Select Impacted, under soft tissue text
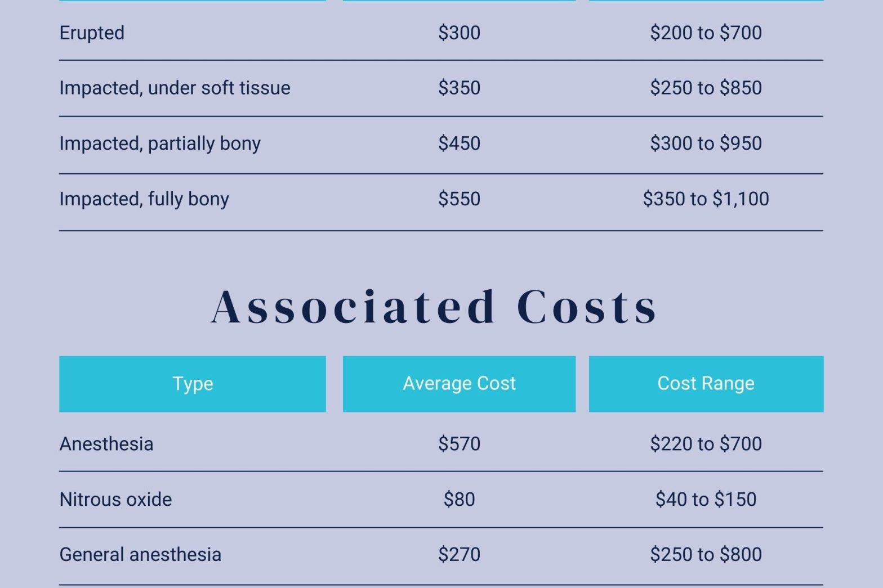This screenshot has height=588, width=883. click(175, 88)
